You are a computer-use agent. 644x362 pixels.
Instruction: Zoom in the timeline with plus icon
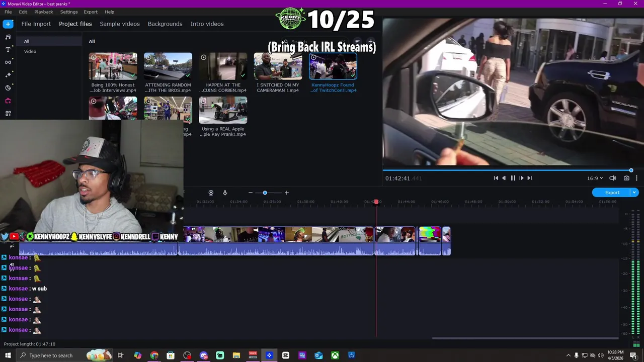[x=286, y=193]
